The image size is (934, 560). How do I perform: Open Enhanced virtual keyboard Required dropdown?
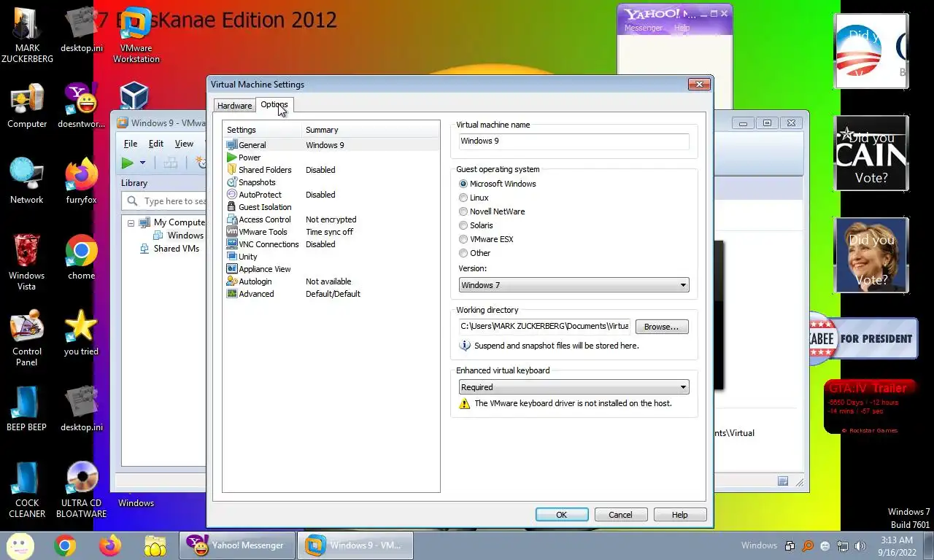click(574, 387)
